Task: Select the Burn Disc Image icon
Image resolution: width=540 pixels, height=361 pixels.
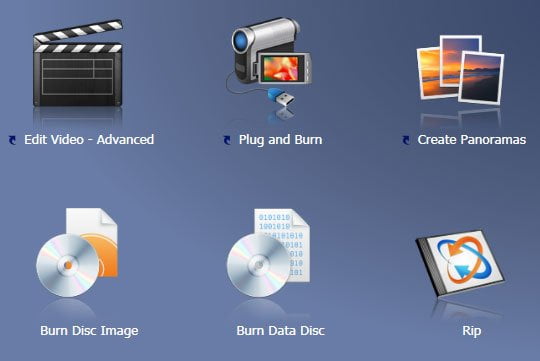Action: click(x=77, y=252)
